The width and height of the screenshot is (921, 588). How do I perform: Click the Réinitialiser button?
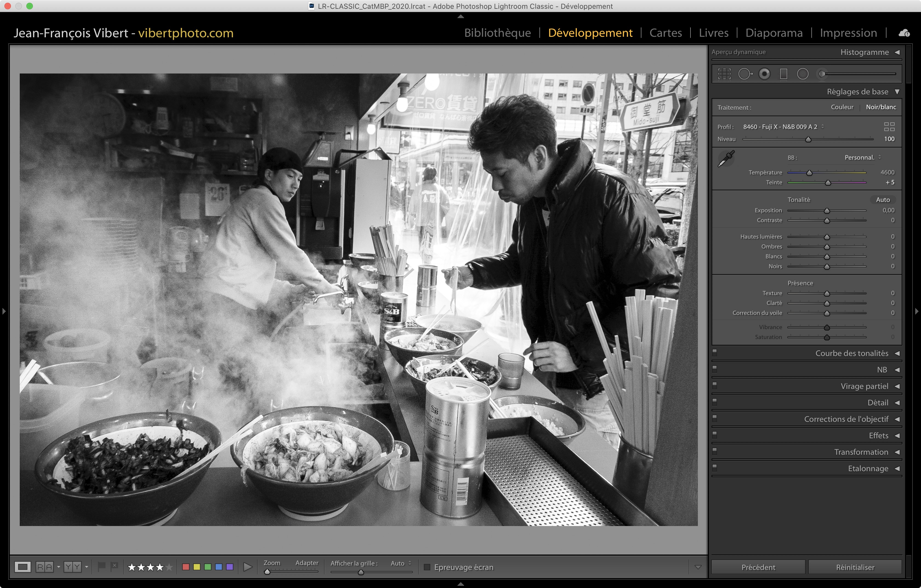pyautogui.click(x=855, y=567)
